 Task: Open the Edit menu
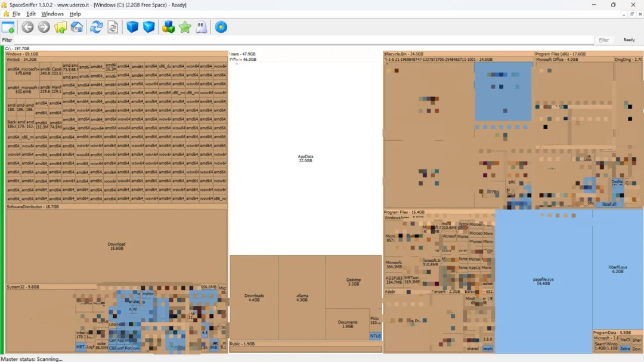31,14
